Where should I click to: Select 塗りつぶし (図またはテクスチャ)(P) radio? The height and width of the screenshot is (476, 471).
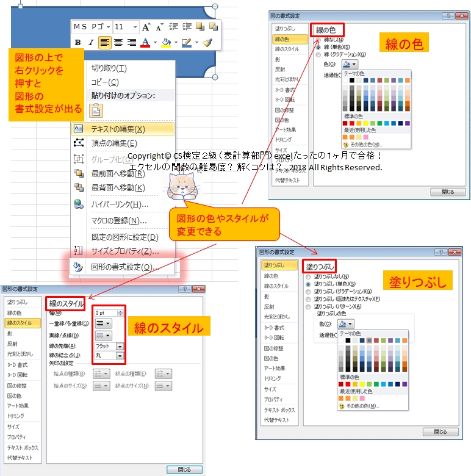(308, 299)
